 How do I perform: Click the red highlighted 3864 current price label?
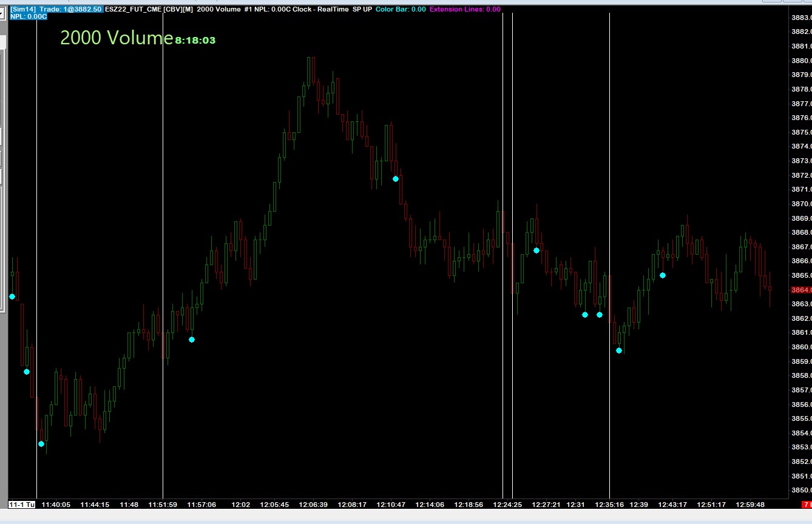802,290
